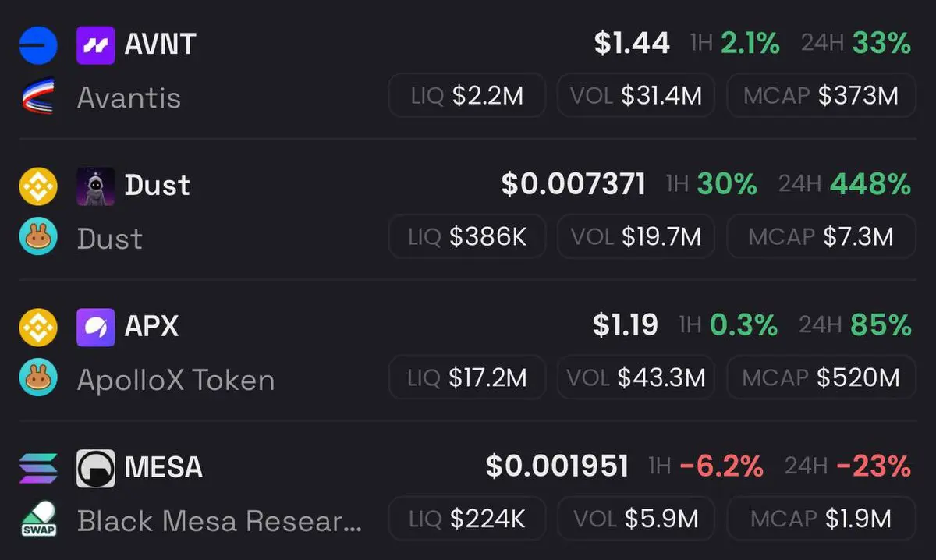Click the MESA token logo icon
Screen dimensions: 936x560
(x=95, y=468)
